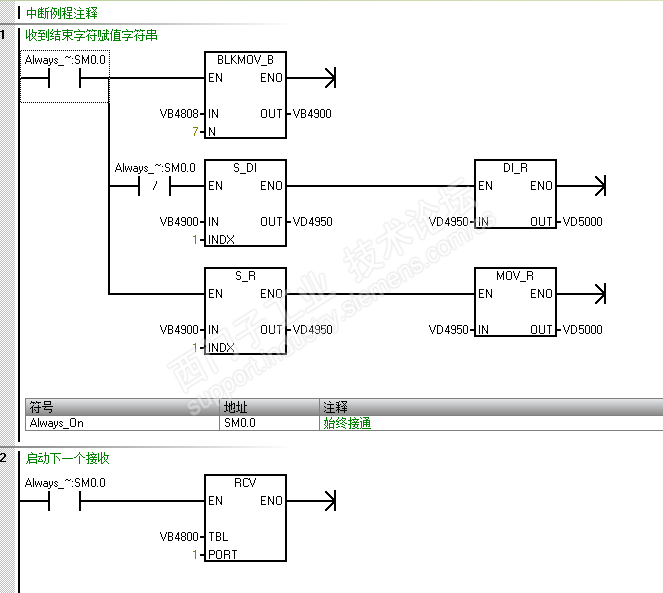The height and width of the screenshot is (593, 663).
Task: Select the normally-open SM0.0 contact in network 1
Action: (64, 78)
